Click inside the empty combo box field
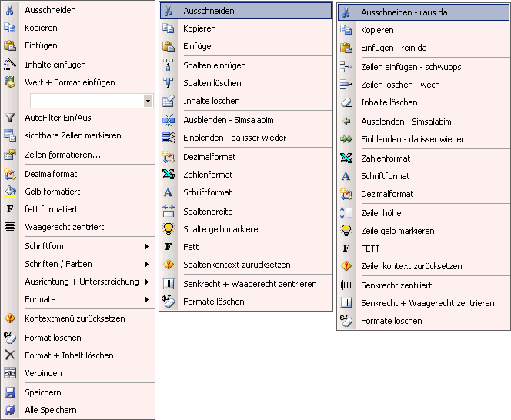Screen dimensions: 511x420 point(87,101)
